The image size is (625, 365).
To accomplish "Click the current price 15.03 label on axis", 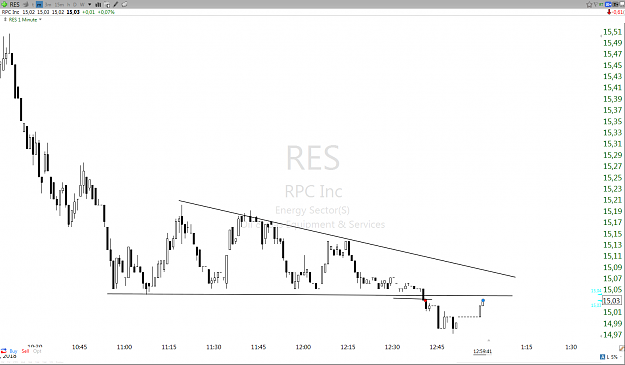I will 612,301.
